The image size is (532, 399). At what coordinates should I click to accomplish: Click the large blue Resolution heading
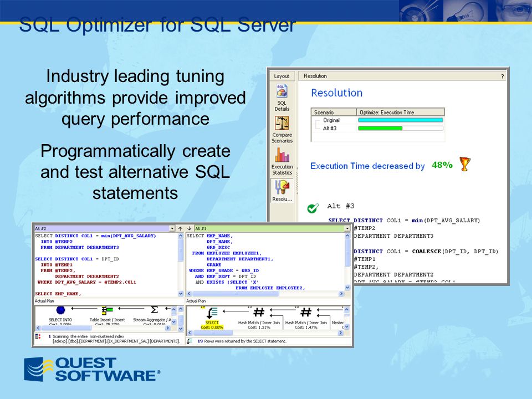click(x=336, y=93)
